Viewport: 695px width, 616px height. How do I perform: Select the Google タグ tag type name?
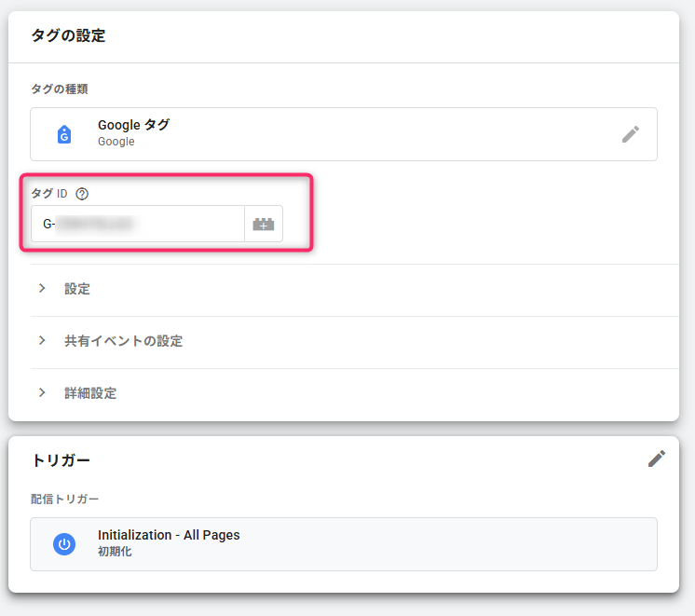pos(133,125)
